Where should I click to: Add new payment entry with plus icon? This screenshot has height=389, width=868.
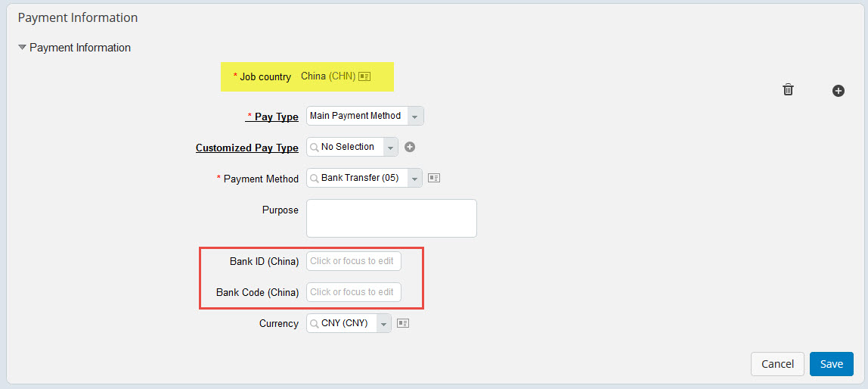838,91
